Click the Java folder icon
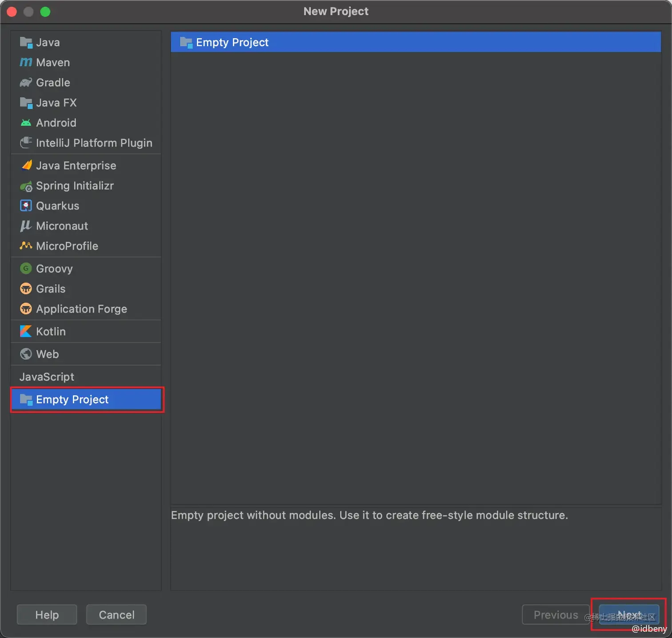 coord(26,43)
